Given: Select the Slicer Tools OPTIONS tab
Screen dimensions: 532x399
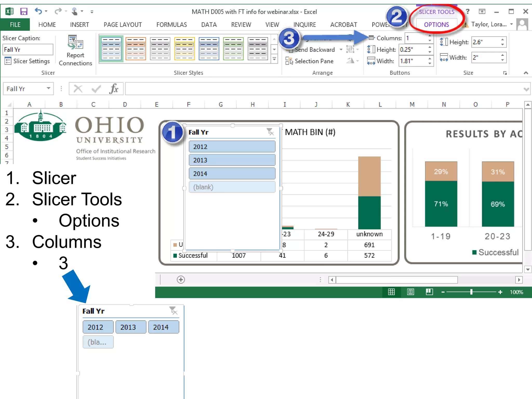Looking at the screenshot, I should [x=436, y=25].
